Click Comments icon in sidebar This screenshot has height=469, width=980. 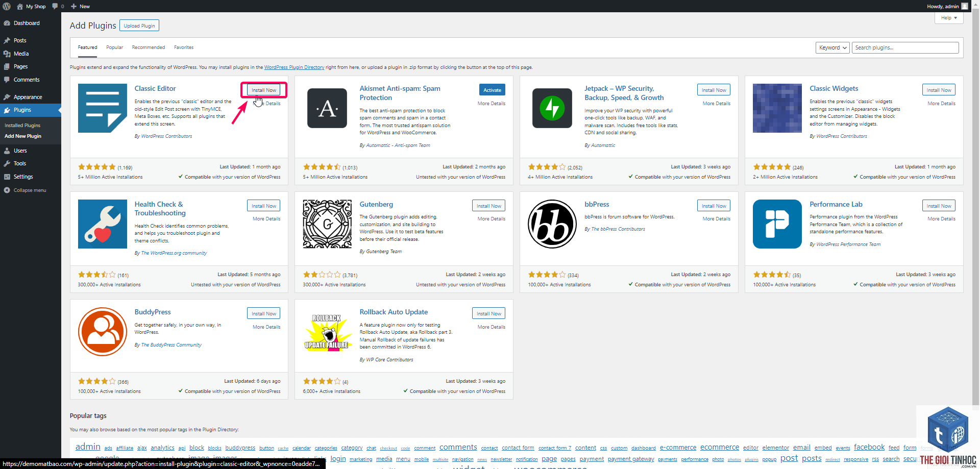tap(7, 80)
